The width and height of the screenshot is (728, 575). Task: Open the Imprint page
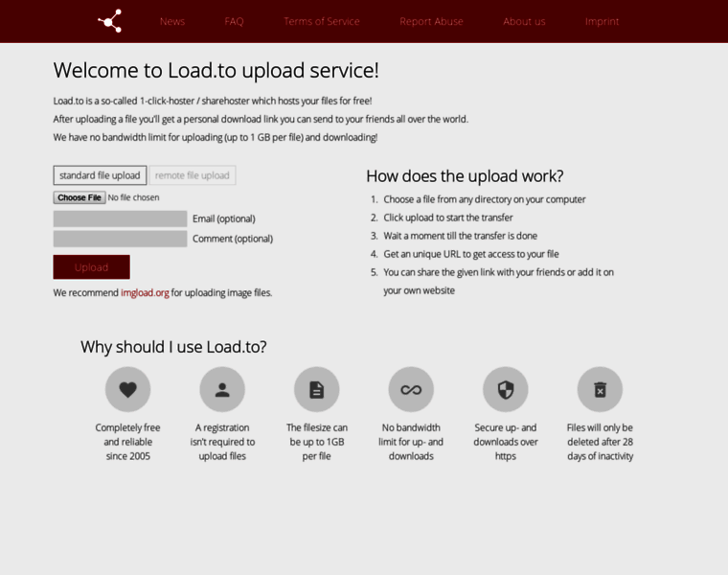click(x=602, y=21)
